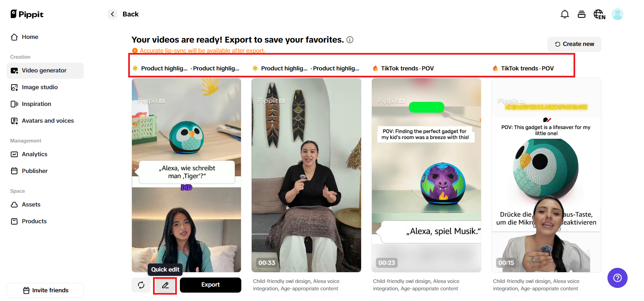Open Inspiration in the sidebar
The image size is (644, 301).
[x=45, y=104]
